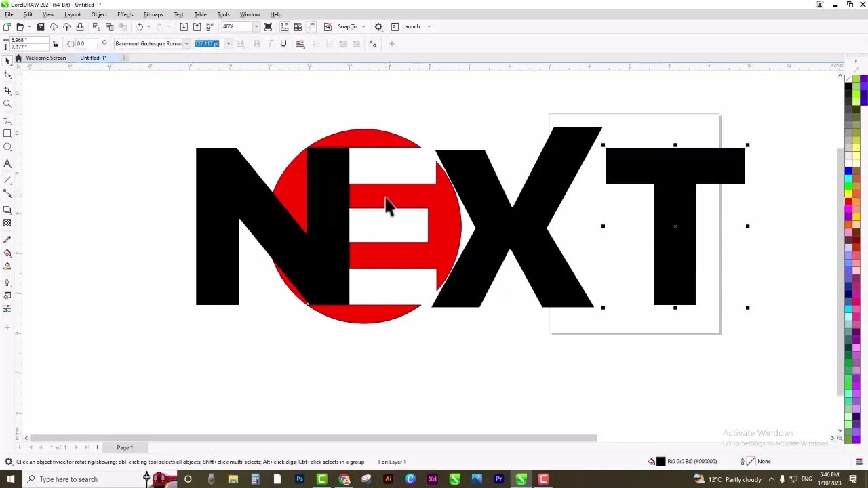Activate the Zoom tool in the toolbox
Image resolution: width=868 pixels, height=488 pixels.
coord(7,104)
